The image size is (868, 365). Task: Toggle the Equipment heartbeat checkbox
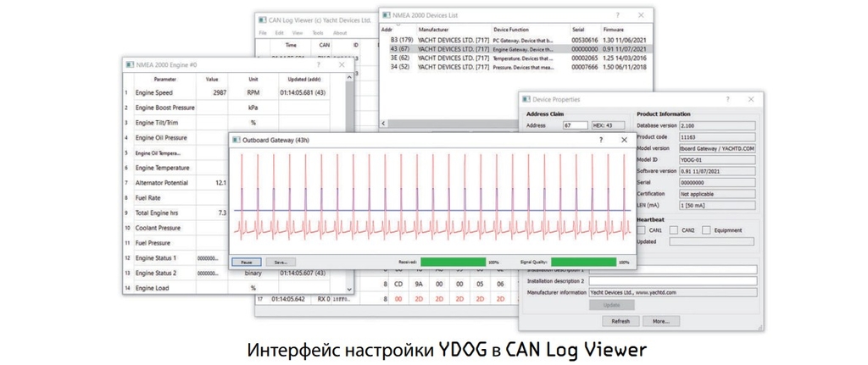706,230
